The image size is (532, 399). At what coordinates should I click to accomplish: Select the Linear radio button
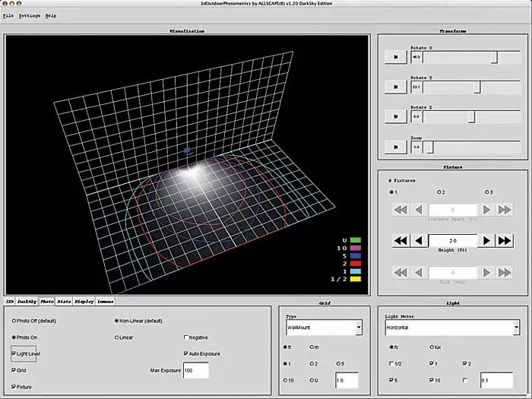click(116, 337)
